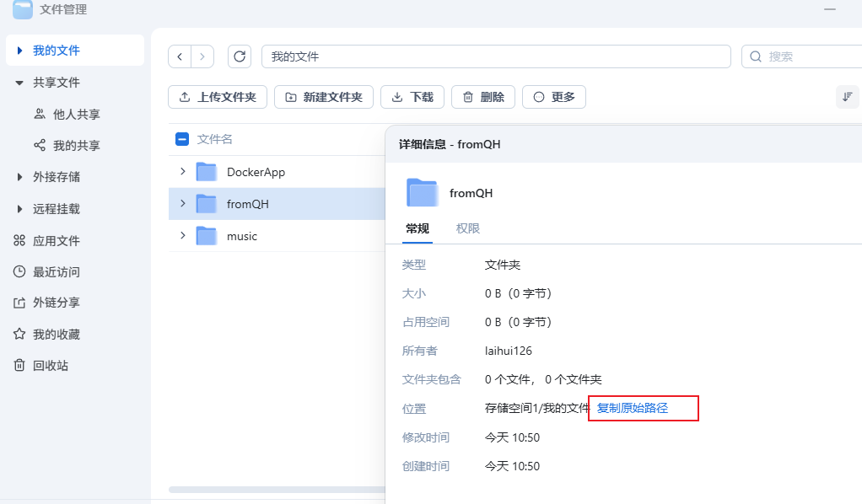Select the 常规 tab in details panel
This screenshot has height=504, width=862.
click(x=417, y=228)
